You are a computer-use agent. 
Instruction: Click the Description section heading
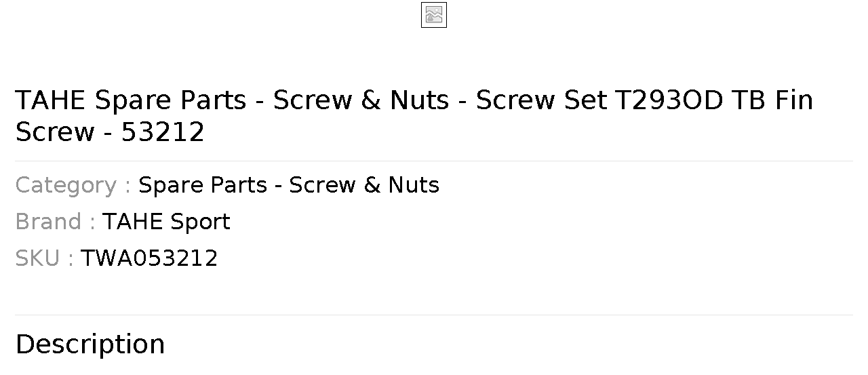pyautogui.click(x=90, y=344)
